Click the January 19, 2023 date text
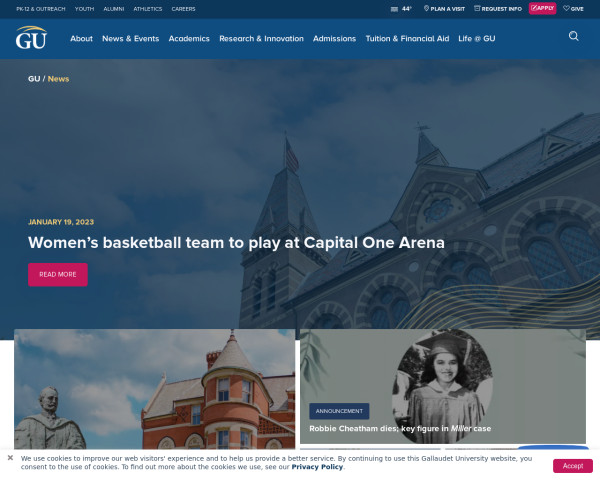 [61, 222]
